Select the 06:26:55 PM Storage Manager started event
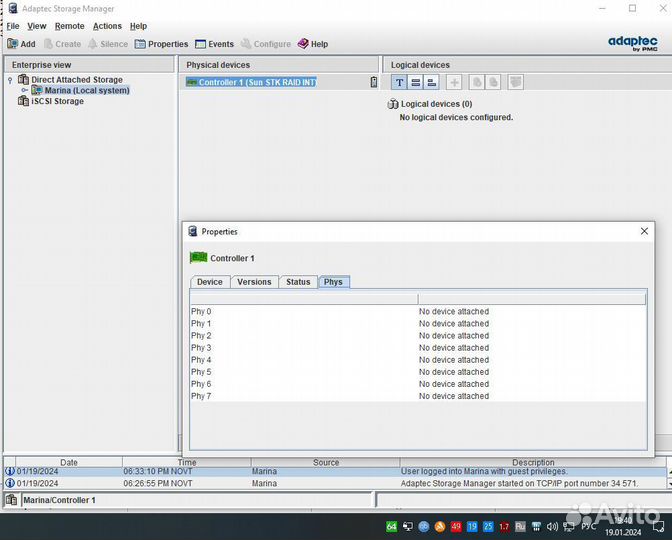 [x=335, y=483]
